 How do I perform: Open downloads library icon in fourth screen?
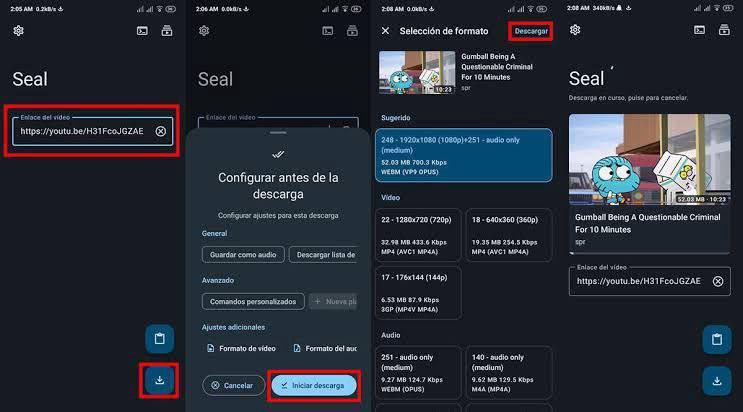[724, 30]
